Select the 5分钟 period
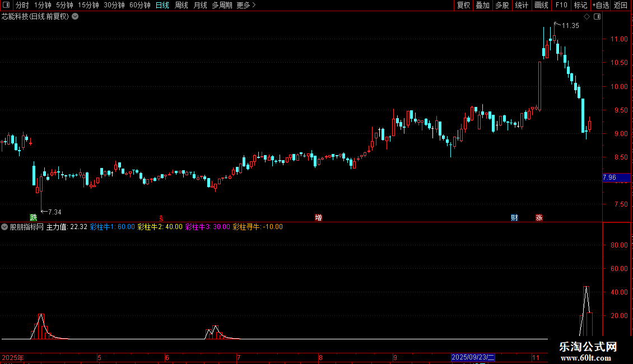The image size is (633, 364). [x=64, y=5]
